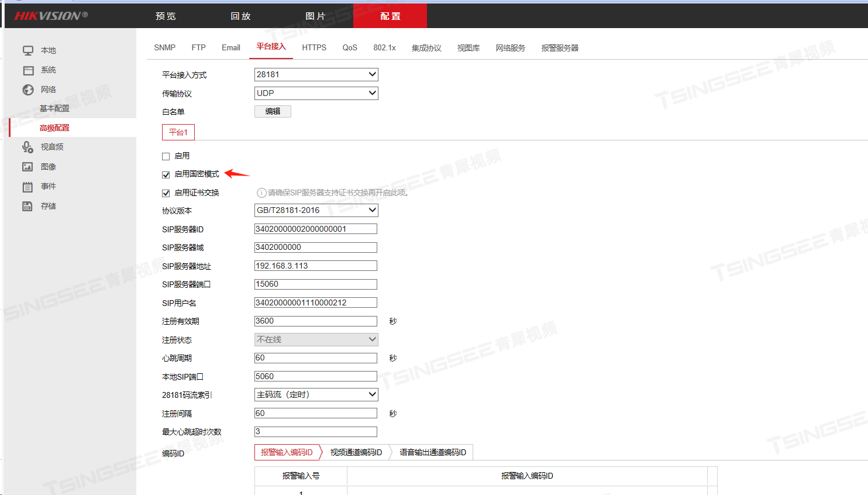The image size is (868, 495).
Task: Open the FTP tab
Action: (199, 47)
